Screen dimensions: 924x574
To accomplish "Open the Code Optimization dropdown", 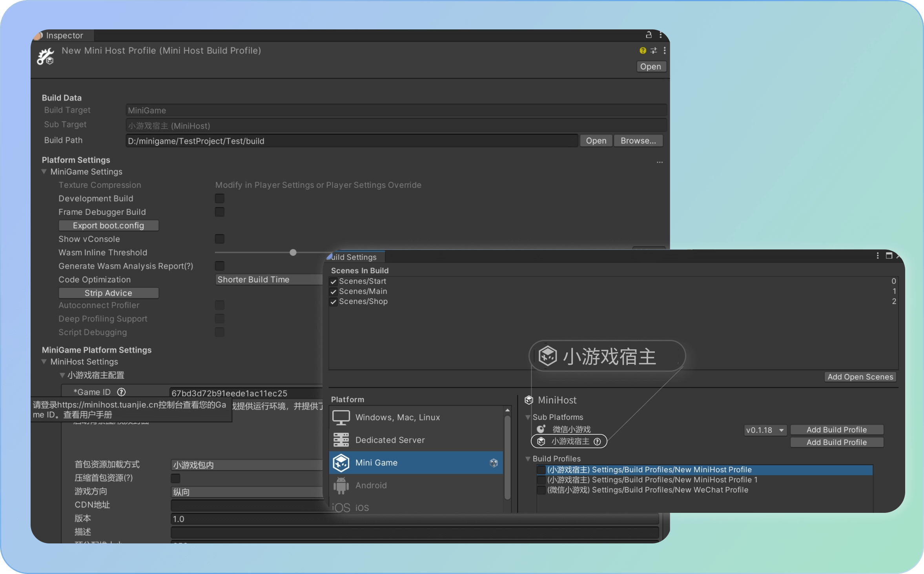I will coord(269,280).
